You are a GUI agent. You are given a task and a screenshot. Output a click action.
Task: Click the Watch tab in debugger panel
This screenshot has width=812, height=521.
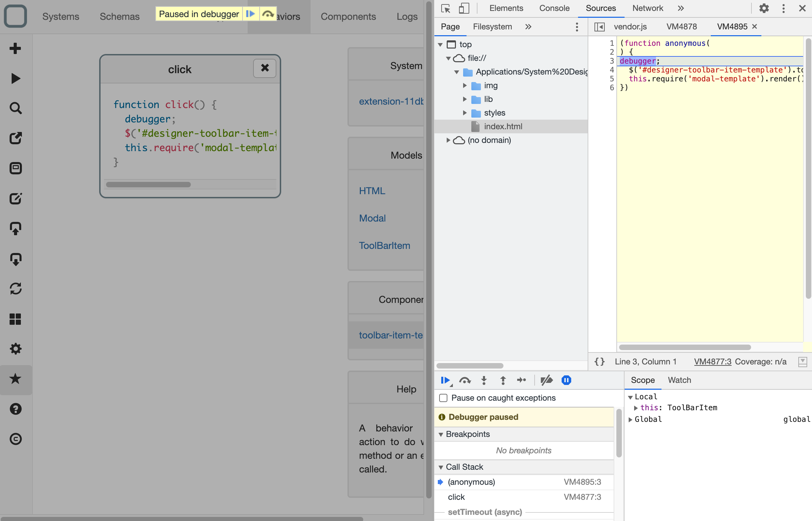[679, 380]
